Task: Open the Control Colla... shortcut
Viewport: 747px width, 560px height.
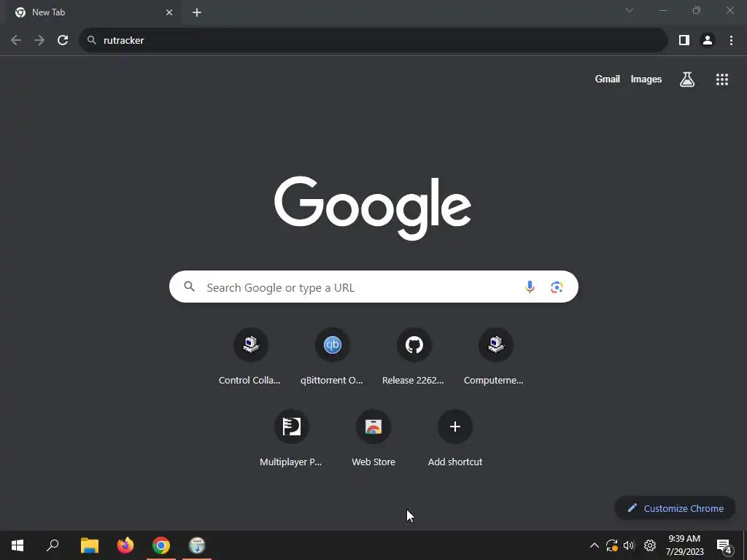Action: pyautogui.click(x=251, y=357)
